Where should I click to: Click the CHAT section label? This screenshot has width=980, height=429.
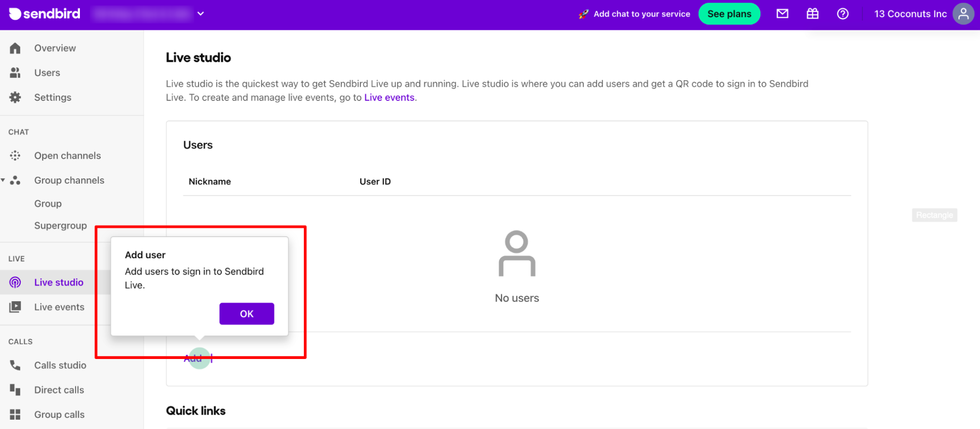click(19, 132)
